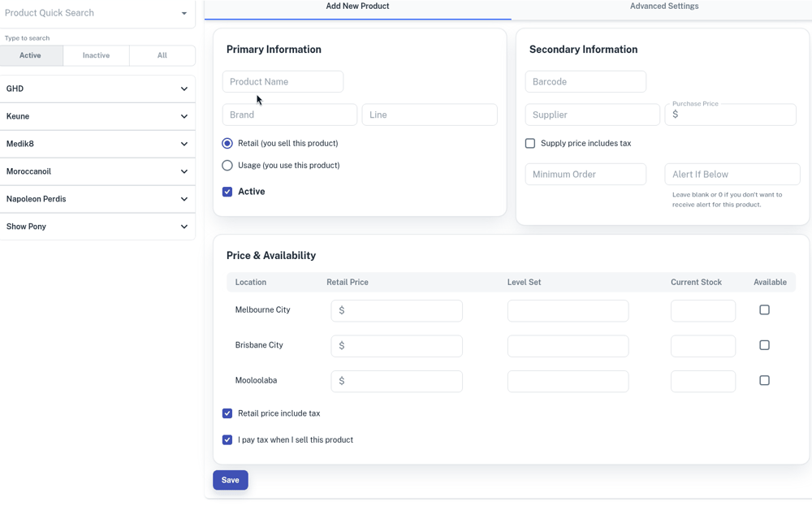Expand the Moroccanoil brand list
812x506 pixels.
[x=184, y=171]
